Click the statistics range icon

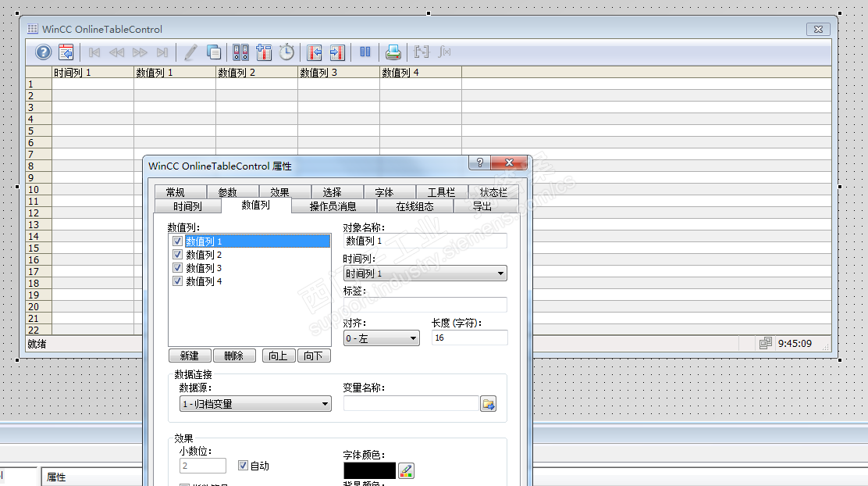[422, 52]
